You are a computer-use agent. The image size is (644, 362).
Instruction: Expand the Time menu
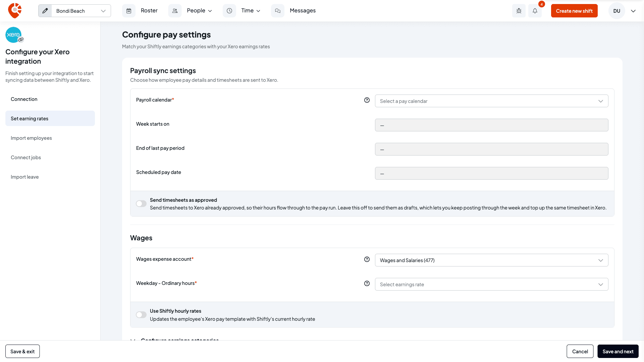(251, 11)
